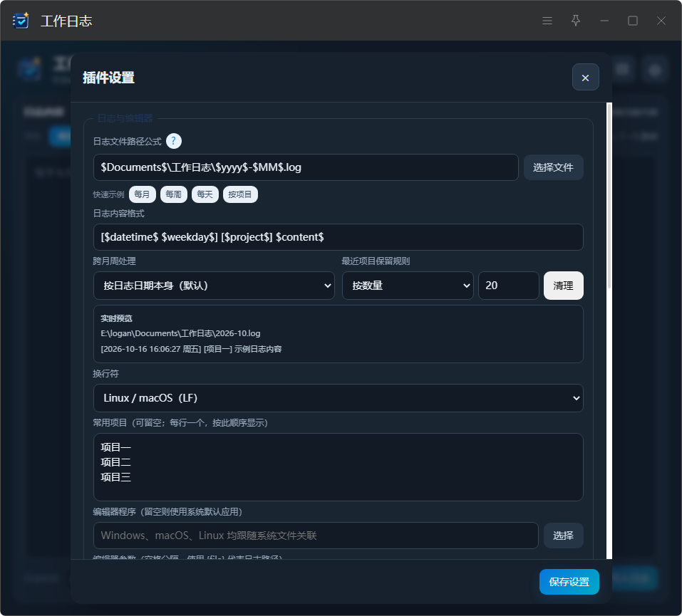This screenshot has height=616, width=682.
Task: Save settings with 保存设置 button
Action: point(569,582)
